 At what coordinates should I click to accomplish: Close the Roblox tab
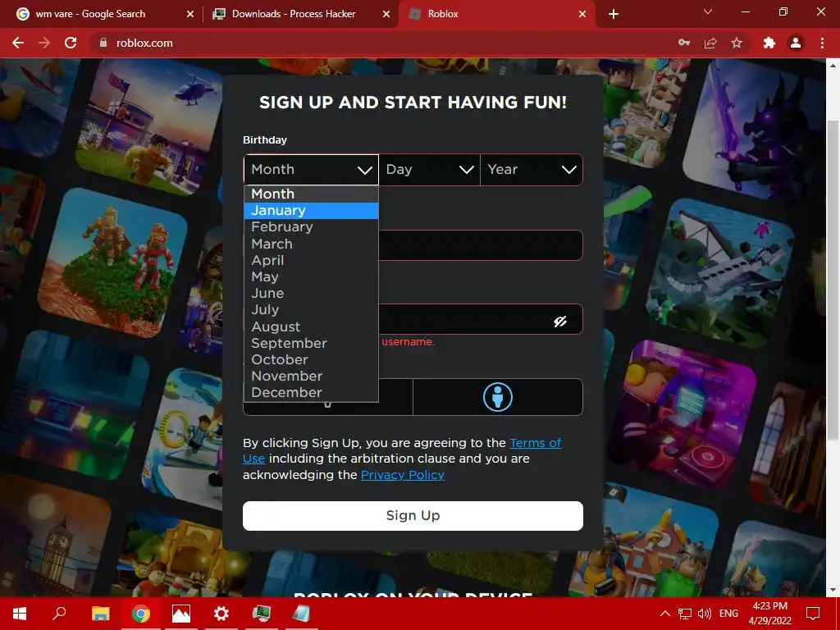pos(582,15)
